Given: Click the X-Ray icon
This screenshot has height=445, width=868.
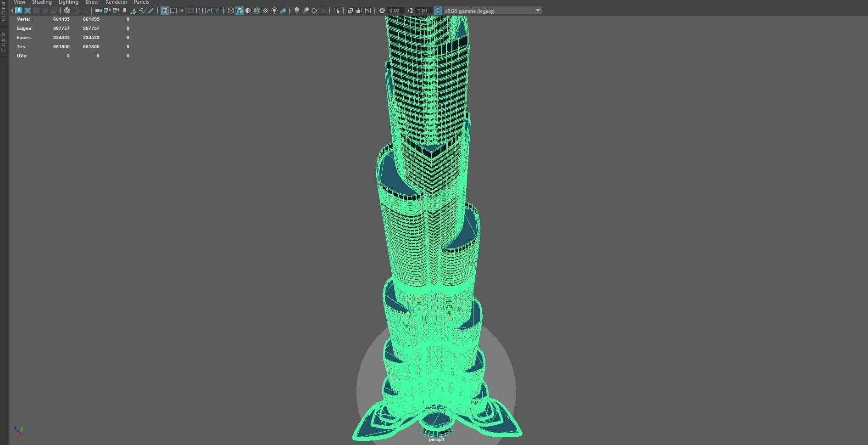Looking at the screenshot, I should point(351,10).
